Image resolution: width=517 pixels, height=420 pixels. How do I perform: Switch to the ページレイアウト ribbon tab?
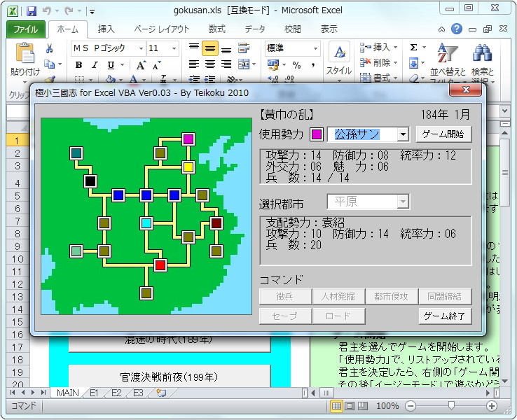pos(162,29)
